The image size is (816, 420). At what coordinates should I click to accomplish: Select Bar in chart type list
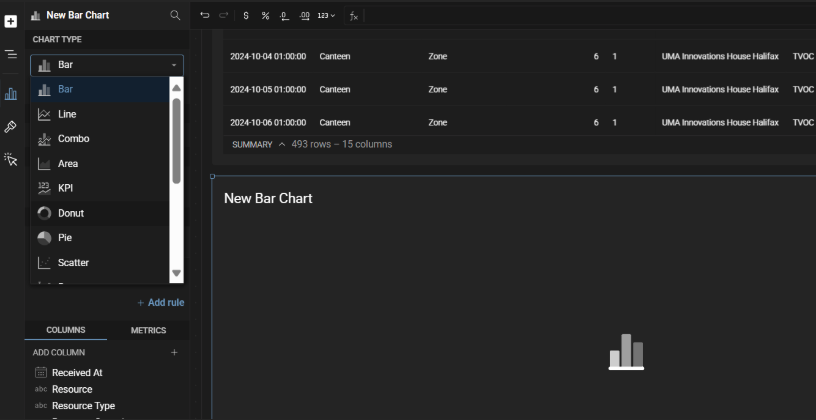(100, 89)
